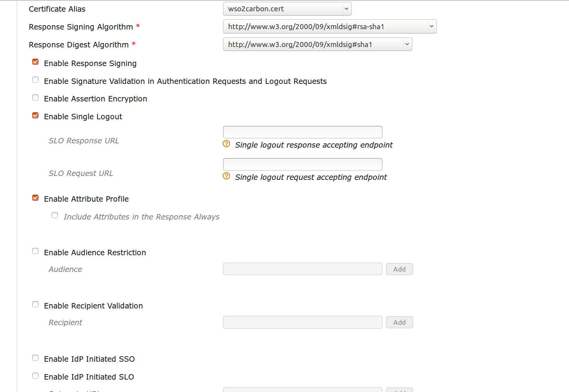Uncheck Enable Attribute Profile
The width and height of the screenshot is (569, 392).
tap(35, 198)
